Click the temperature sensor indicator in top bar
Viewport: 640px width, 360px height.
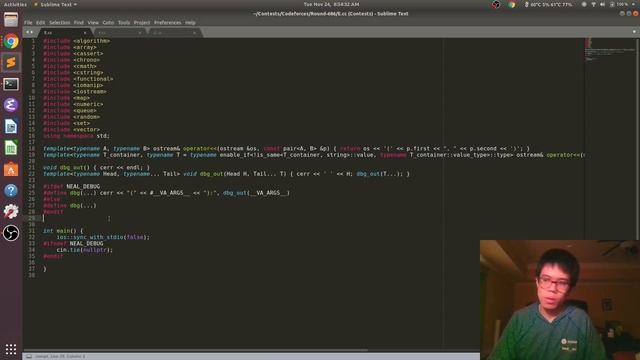coord(548,4)
